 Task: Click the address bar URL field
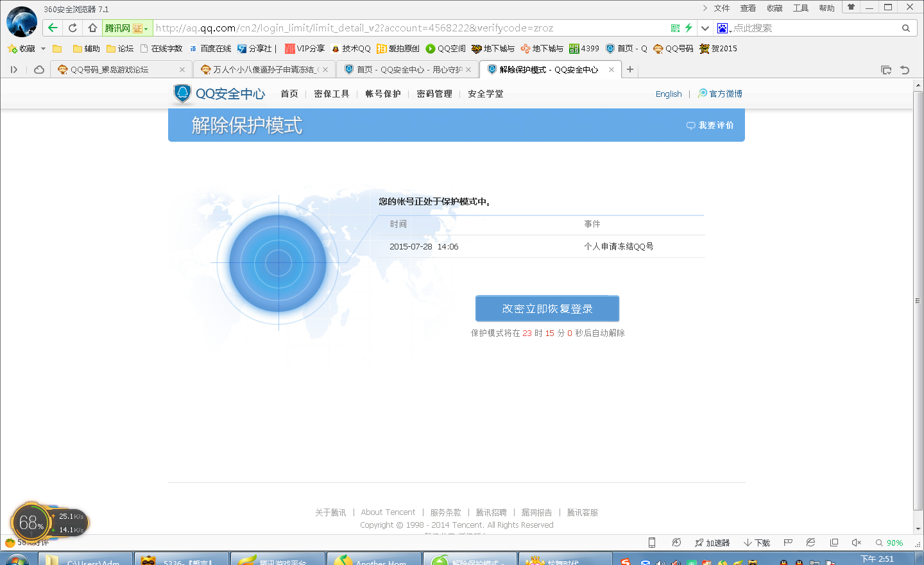(x=411, y=28)
